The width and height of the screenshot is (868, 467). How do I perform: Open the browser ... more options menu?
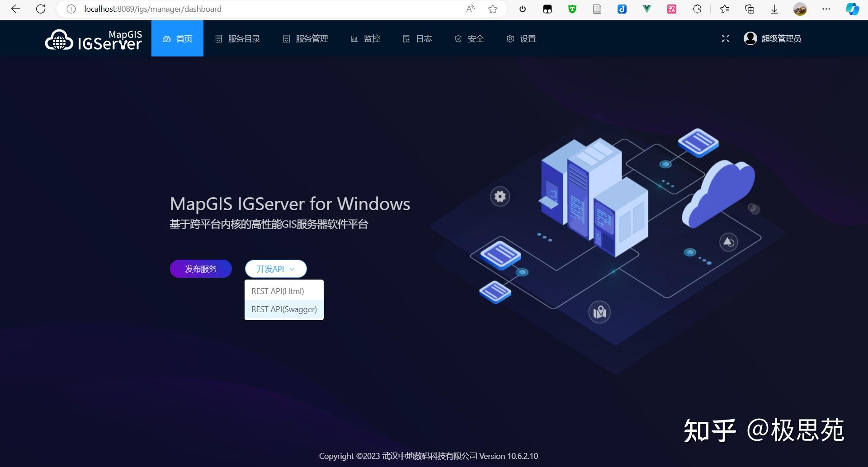pyautogui.click(x=826, y=9)
